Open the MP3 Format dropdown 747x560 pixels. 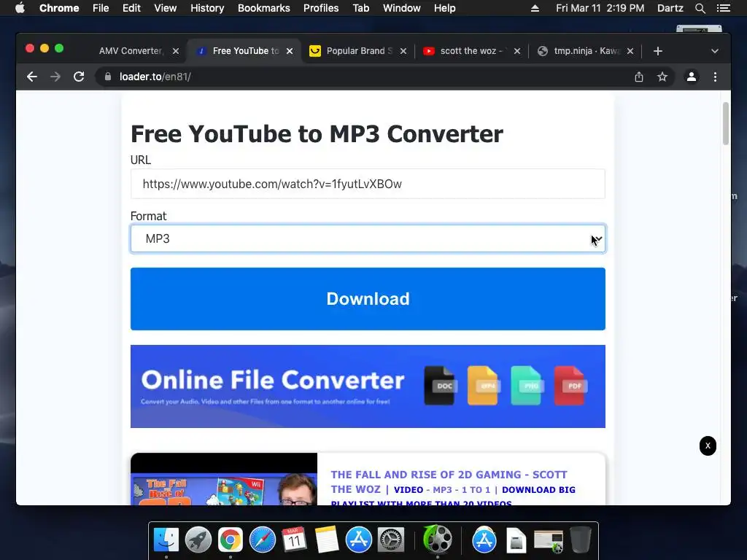368,238
